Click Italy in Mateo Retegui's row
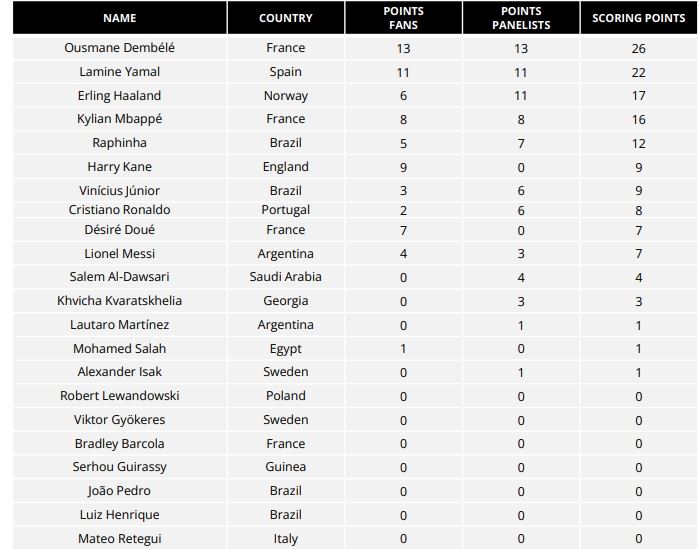Screen dimensions: 699x549 tap(285, 539)
